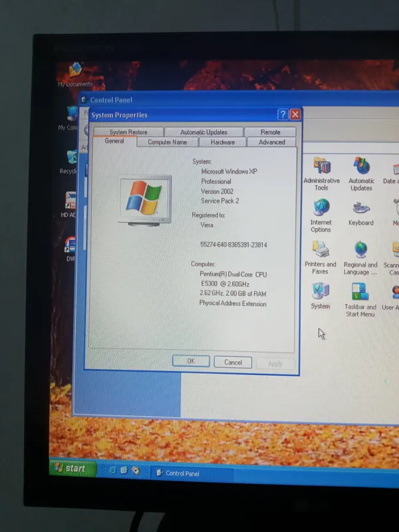This screenshot has width=399, height=532.
Task: Switch to the Advanced tab
Action: tap(272, 142)
